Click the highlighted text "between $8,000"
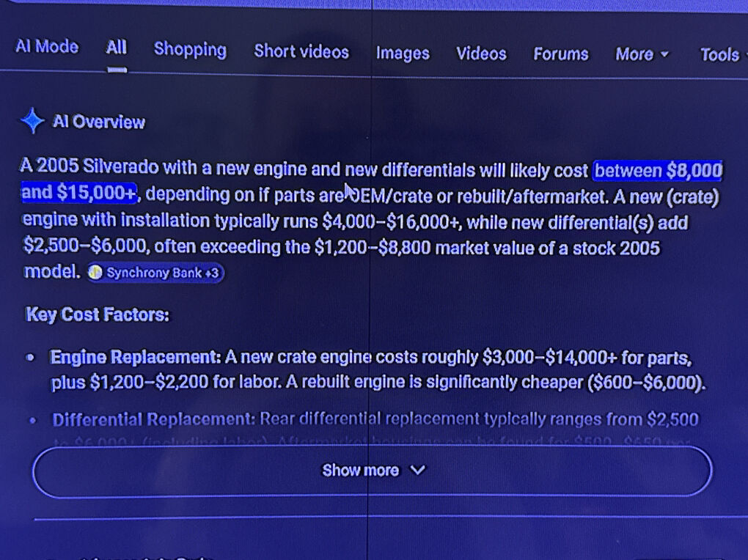This screenshot has width=748, height=560. pos(657,171)
